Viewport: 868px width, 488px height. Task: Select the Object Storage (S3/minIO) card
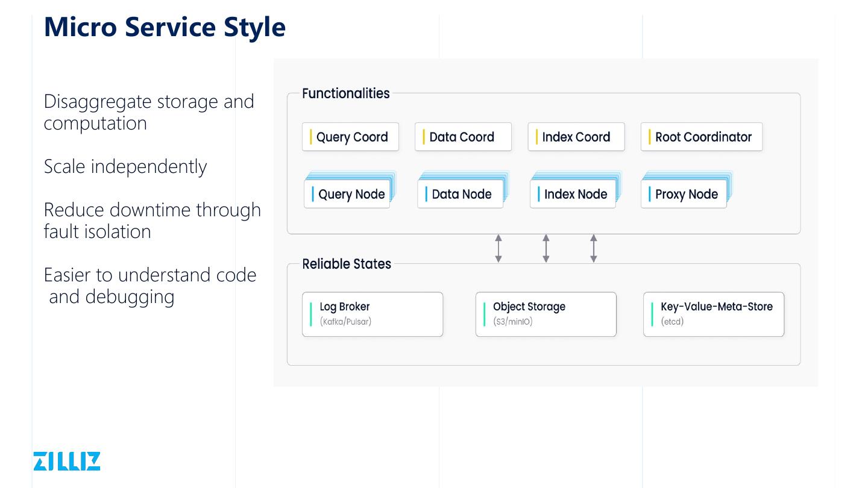tap(546, 314)
